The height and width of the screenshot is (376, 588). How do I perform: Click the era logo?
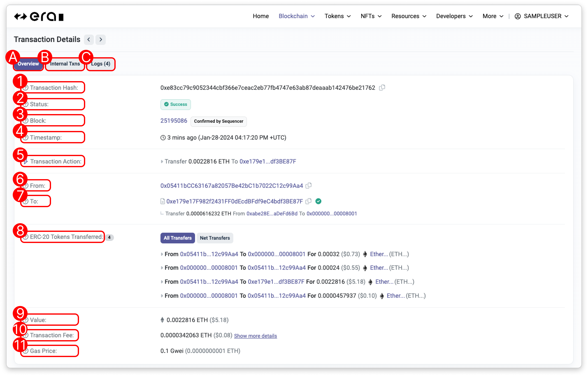pyautogui.click(x=39, y=17)
